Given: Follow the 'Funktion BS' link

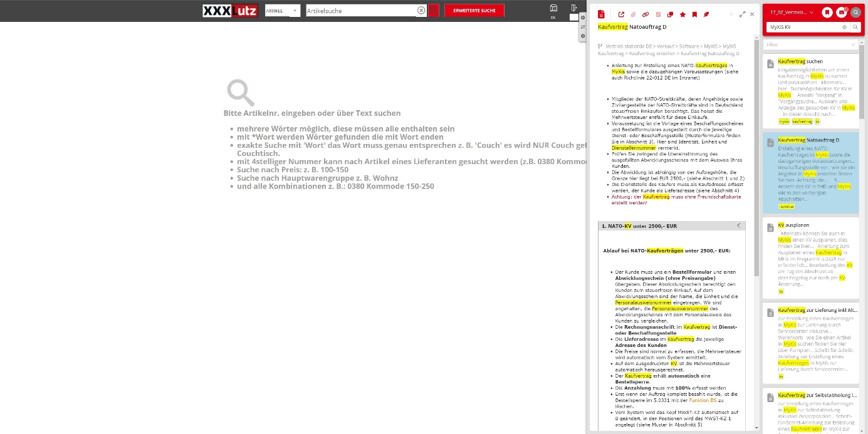Looking at the screenshot, I should (x=702, y=400).
